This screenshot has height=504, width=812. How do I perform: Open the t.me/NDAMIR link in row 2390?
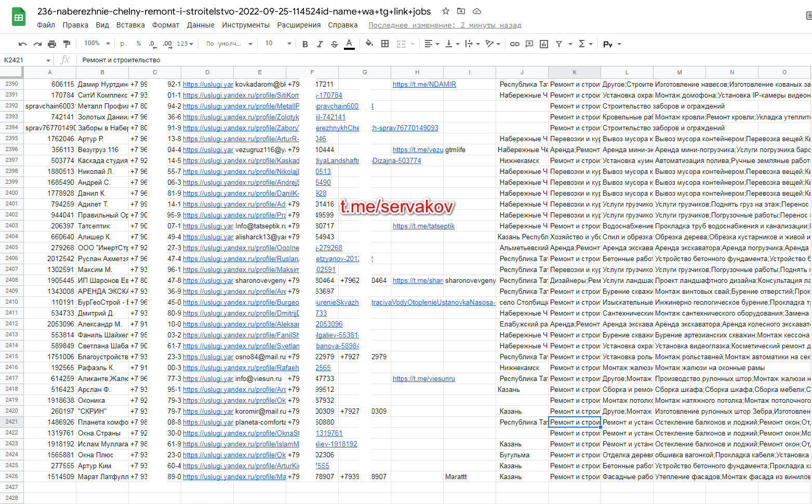pos(424,84)
